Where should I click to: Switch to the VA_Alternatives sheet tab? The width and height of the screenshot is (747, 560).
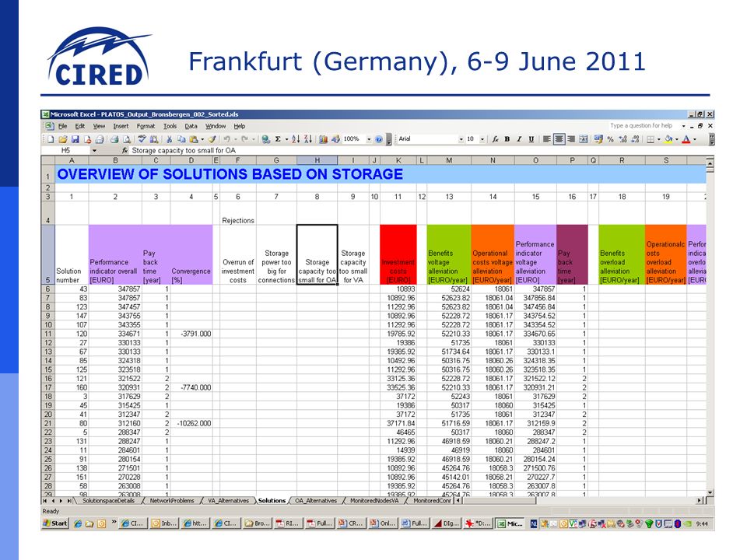click(x=229, y=500)
